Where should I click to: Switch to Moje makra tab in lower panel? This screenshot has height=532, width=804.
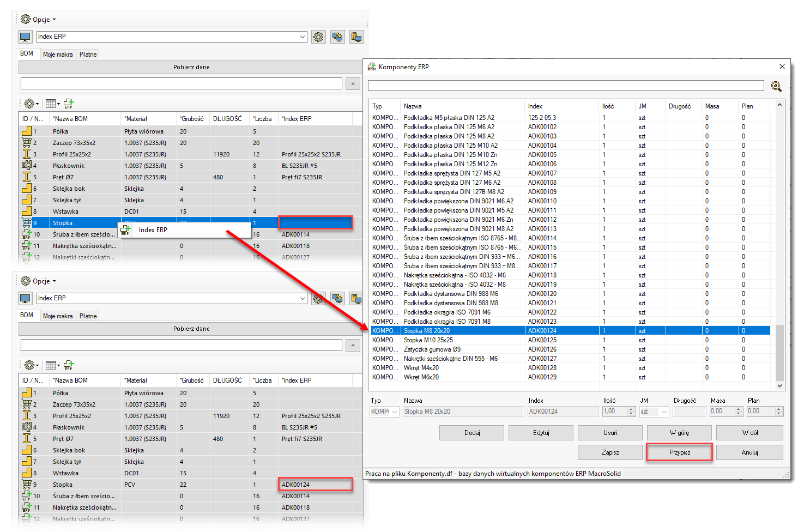click(x=58, y=316)
